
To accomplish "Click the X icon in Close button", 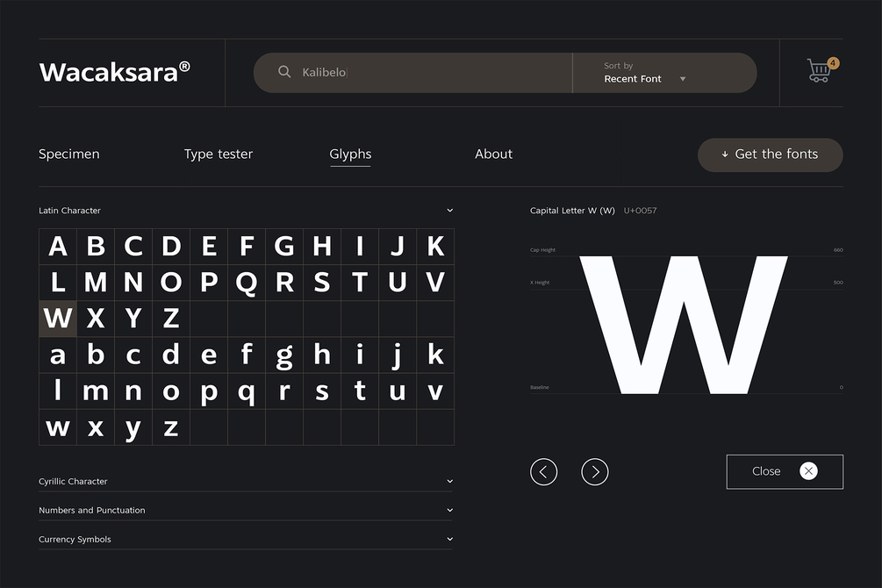I will 808,471.
